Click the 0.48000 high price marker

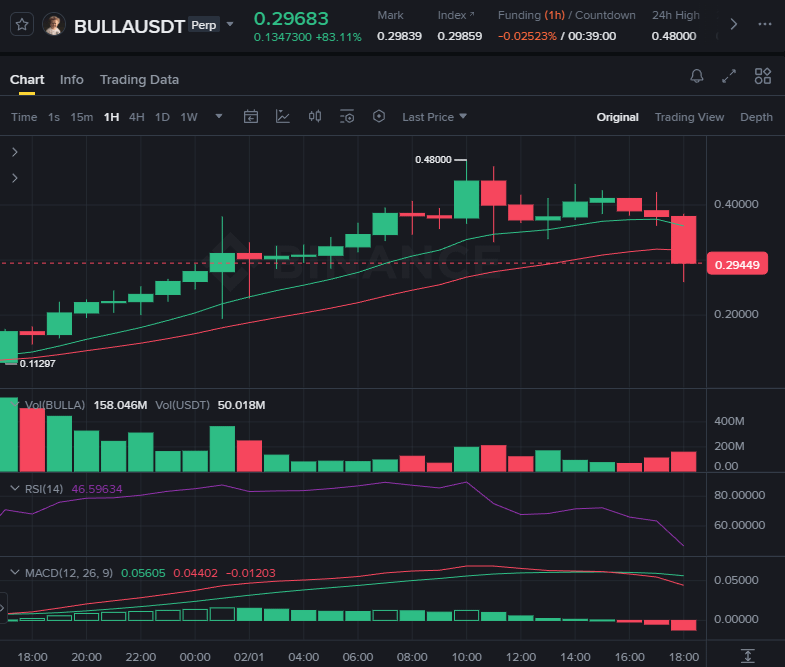point(433,160)
